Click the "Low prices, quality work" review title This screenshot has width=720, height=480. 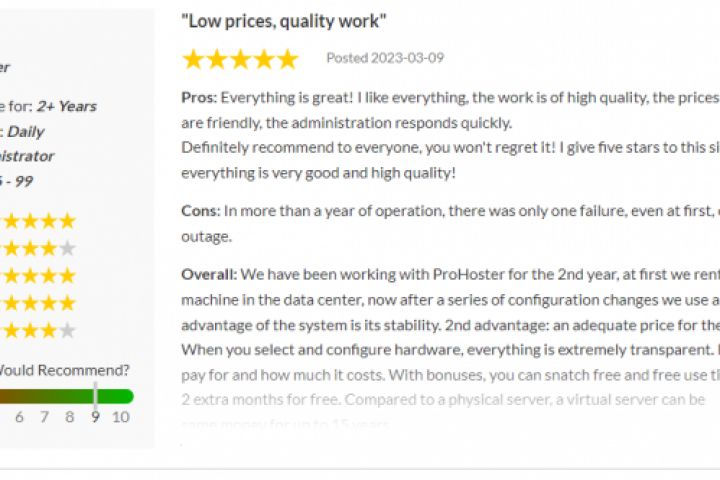(x=284, y=20)
